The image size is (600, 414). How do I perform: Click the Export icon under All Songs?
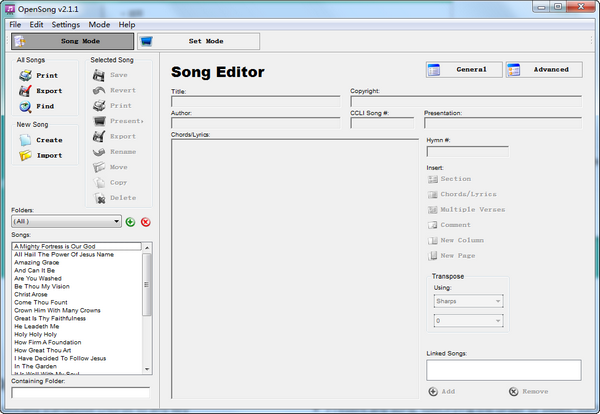click(27, 91)
